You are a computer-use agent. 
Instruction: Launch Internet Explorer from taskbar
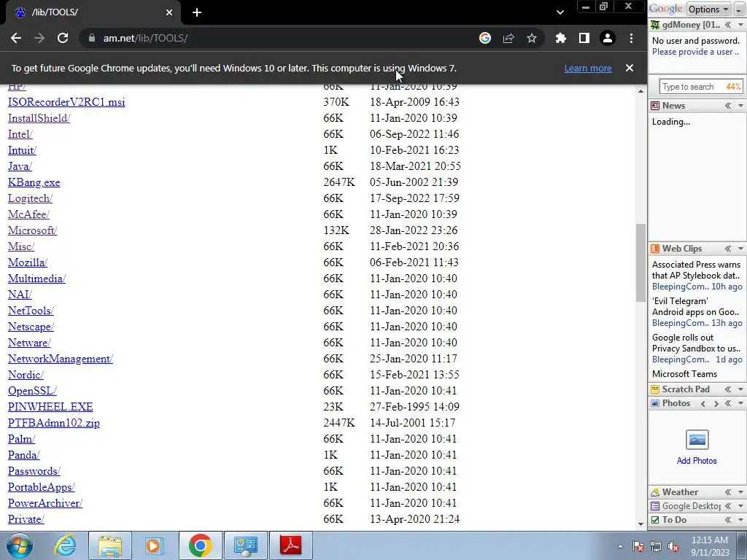point(65,545)
